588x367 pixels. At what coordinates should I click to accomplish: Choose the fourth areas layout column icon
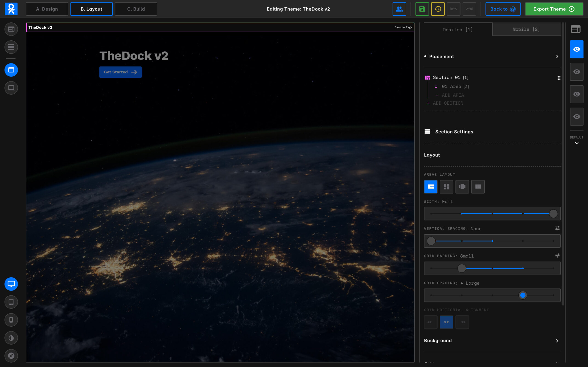point(478,187)
